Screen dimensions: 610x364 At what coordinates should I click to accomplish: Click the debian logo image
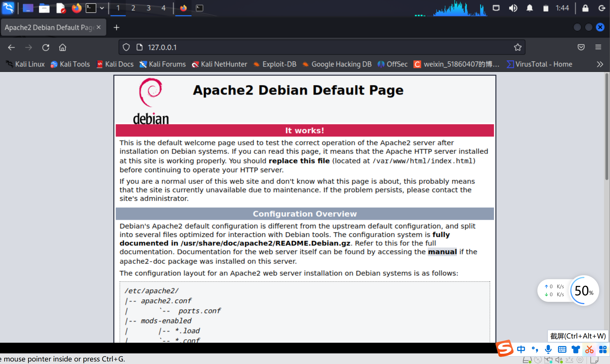[151, 101]
